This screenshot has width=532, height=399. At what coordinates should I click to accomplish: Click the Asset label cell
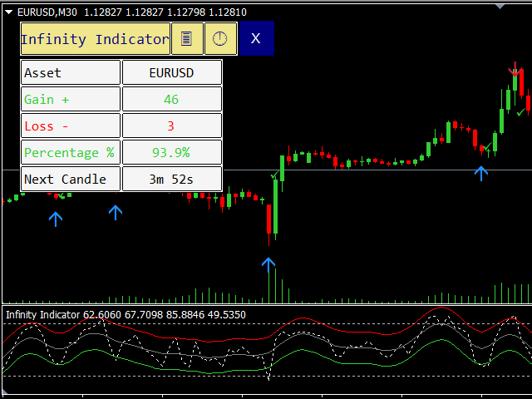point(71,72)
